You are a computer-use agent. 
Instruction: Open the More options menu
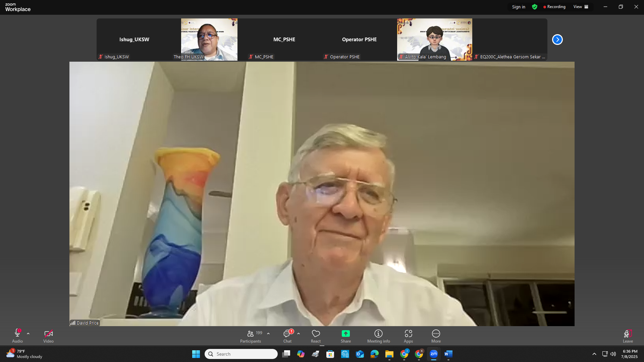click(x=436, y=336)
